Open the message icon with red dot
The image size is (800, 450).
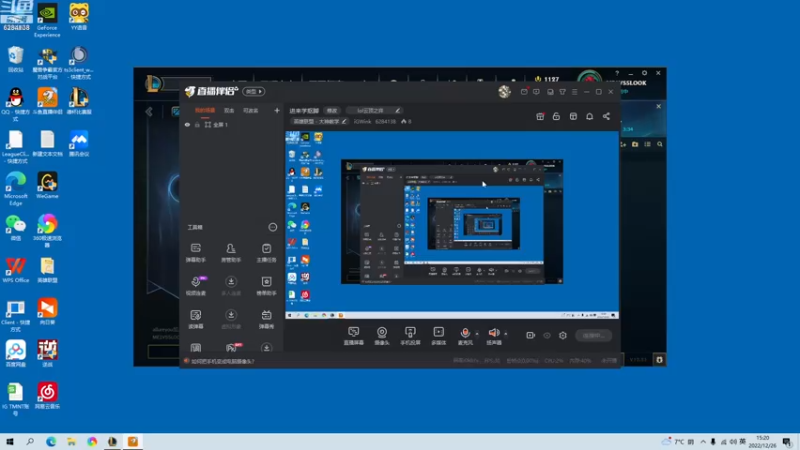[524, 92]
